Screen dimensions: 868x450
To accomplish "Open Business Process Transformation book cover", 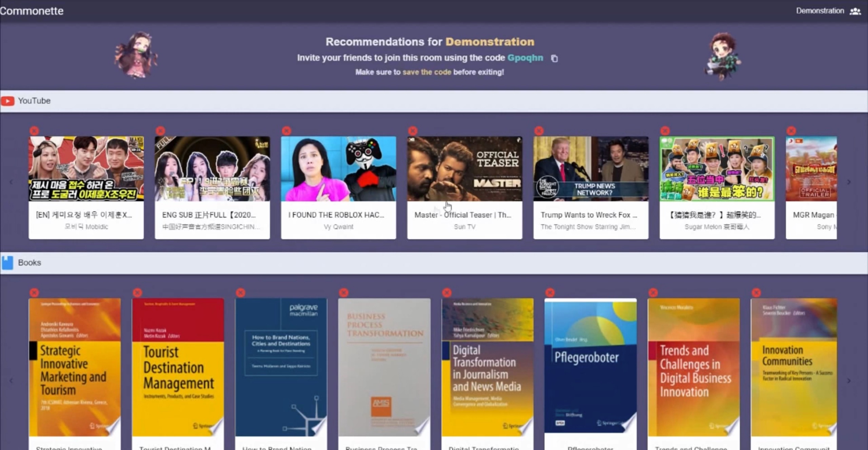I will tap(384, 367).
